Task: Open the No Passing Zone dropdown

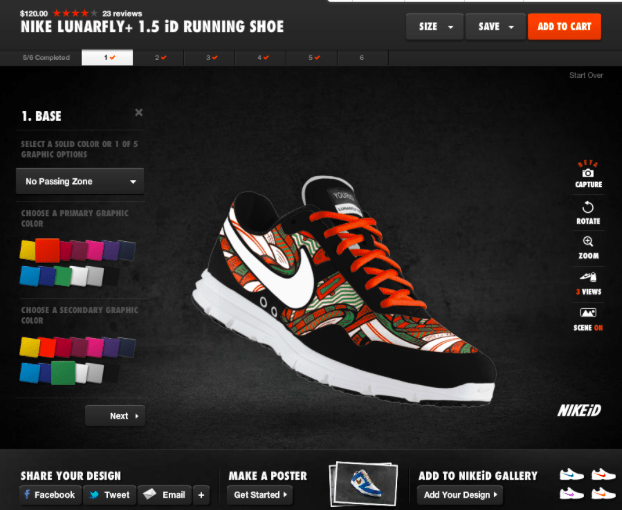Action: [81, 181]
